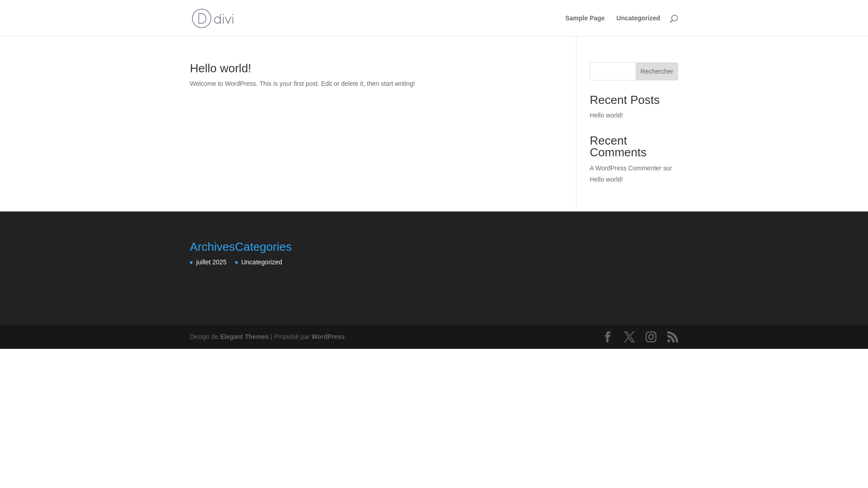Open Uncategorized category in footer

[261, 262]
